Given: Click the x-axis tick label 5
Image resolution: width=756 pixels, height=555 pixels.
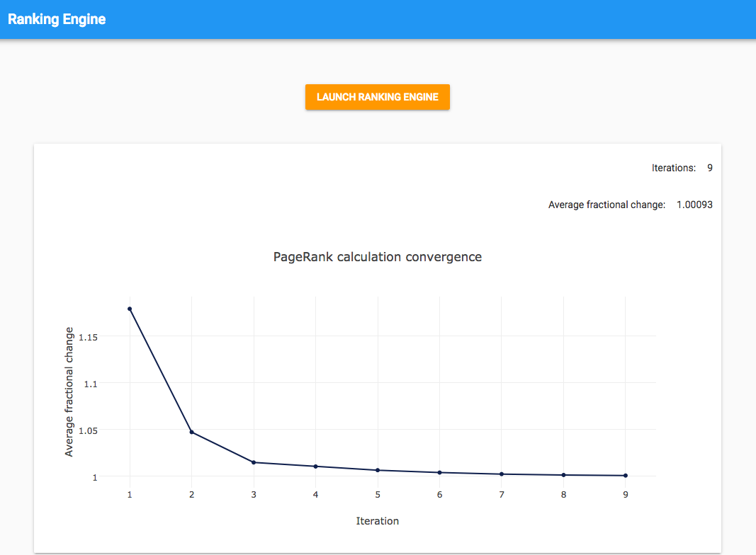Looking at the screenshot, I should coord(378,494).
